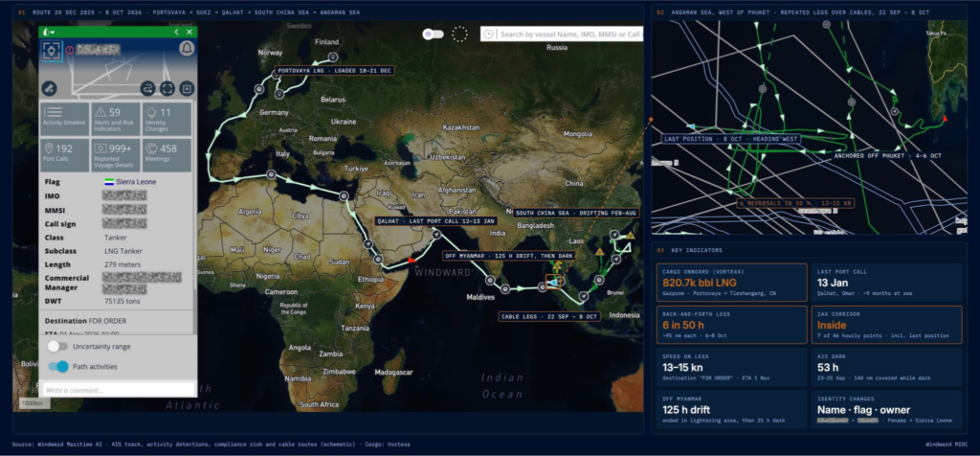Click the 6 reversals in 50 h label

795,203
